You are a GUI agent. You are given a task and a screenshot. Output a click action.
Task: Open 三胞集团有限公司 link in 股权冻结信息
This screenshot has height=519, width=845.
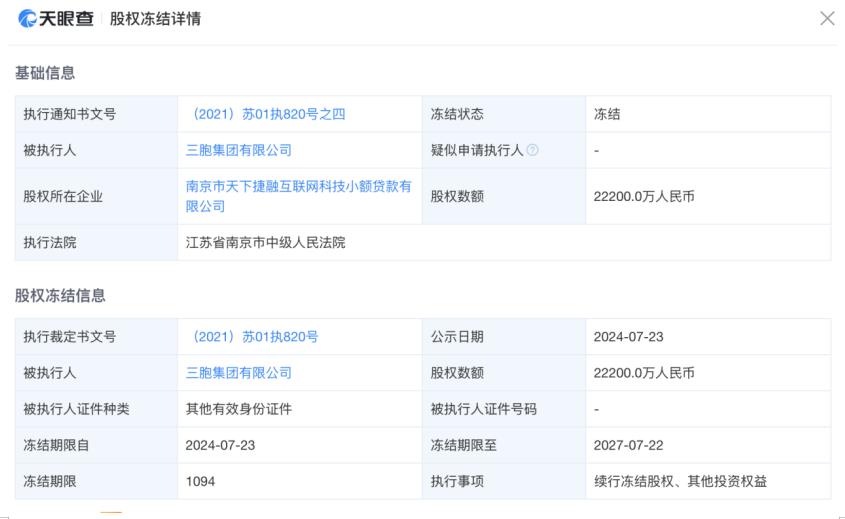click(x=239, y=372)
